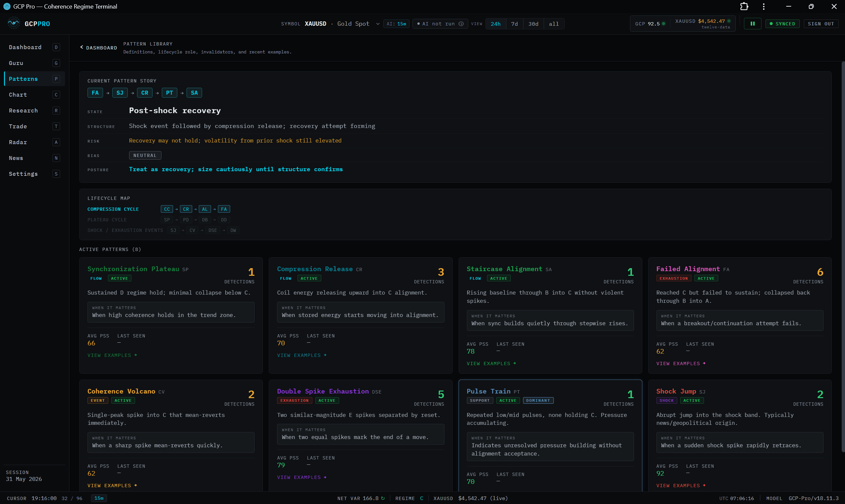Switch view range to 30d
The width and height of the screenshot is (845, 504).
click(533, 24)
